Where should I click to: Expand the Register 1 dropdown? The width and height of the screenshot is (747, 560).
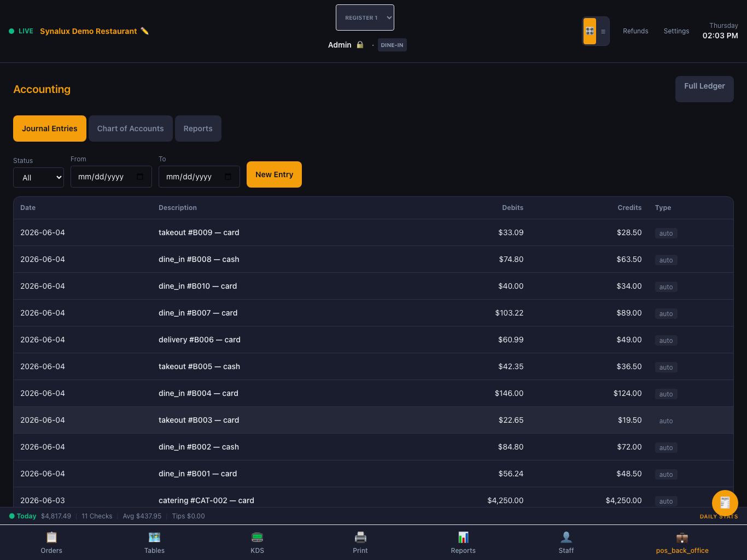coord(365,17)
